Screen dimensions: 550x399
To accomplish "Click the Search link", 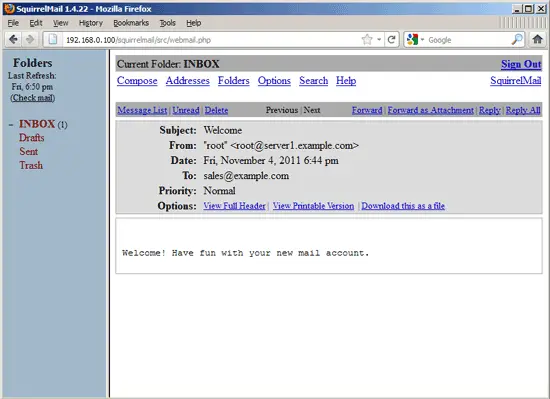I will pos(314,81).
